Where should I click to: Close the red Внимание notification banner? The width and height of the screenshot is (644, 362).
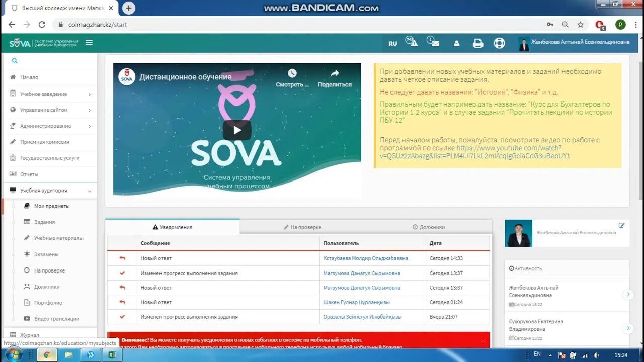coord(484,340)
